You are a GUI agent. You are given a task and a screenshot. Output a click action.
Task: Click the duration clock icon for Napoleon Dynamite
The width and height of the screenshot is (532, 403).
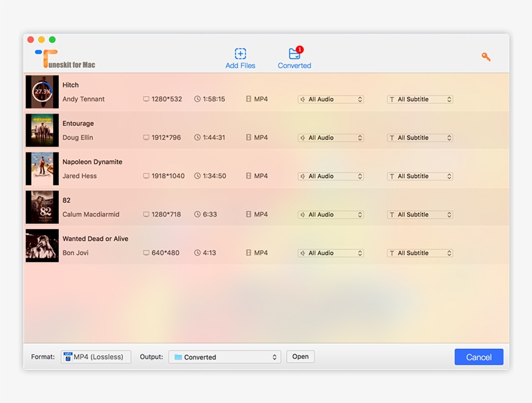pyautogui.click(x=197, y=176)
